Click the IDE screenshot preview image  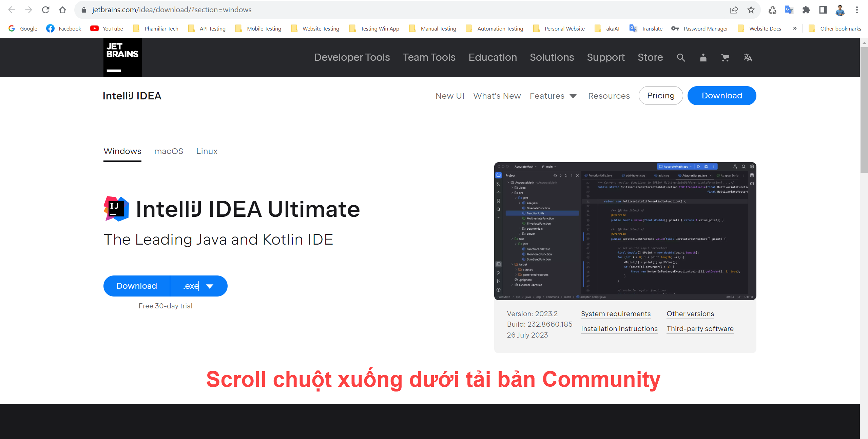click(625, 231)
